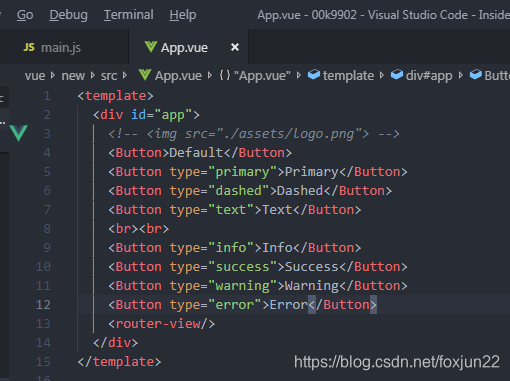Click the "primary" type value on line 5
Image resolution: width=510 pixels, height=381 pixels.
(242, 172)
